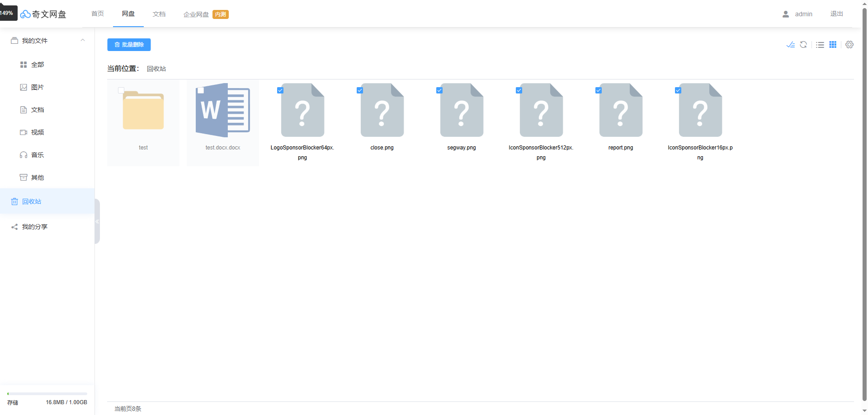
Task: Collapse the My Files section chevron
Action: pos(83,40)
